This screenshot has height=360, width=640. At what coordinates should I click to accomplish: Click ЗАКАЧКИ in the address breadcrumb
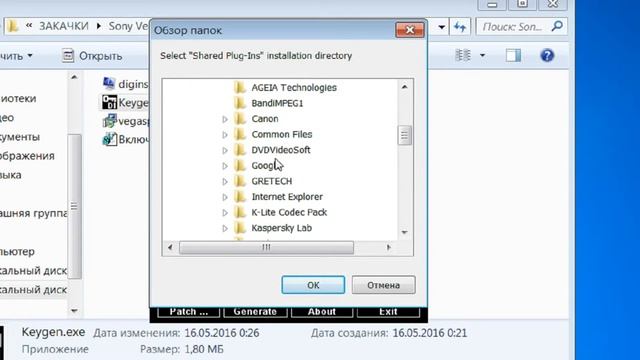pyautogui.click(x=64, y=26)
